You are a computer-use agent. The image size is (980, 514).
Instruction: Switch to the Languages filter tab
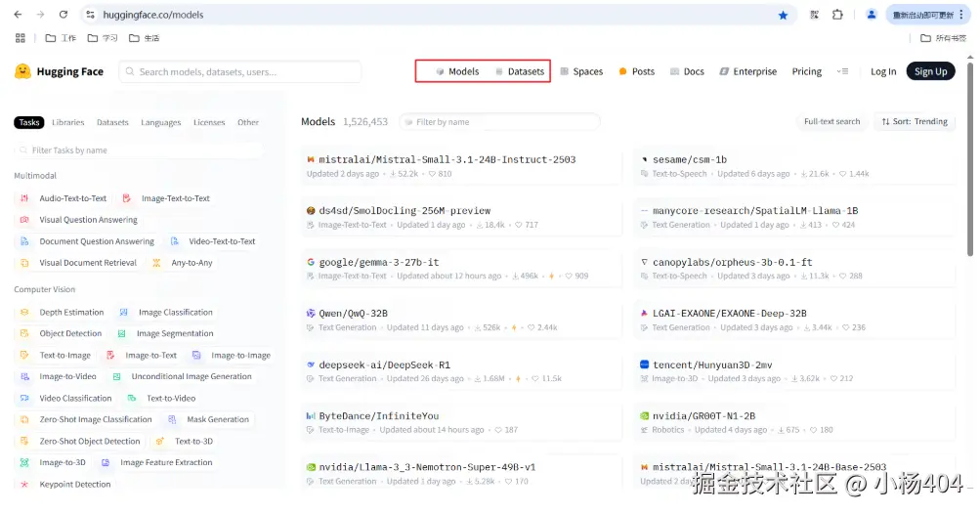[x=160, y=122]
